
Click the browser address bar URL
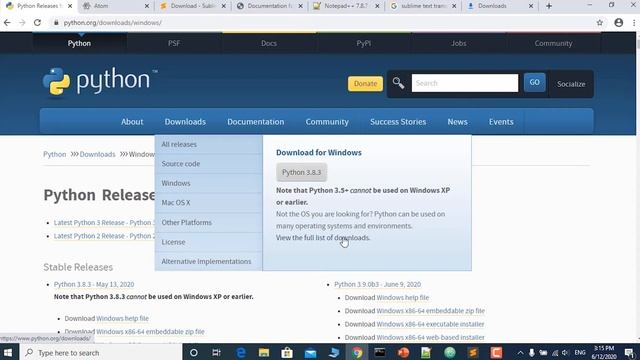coord(113,23)
